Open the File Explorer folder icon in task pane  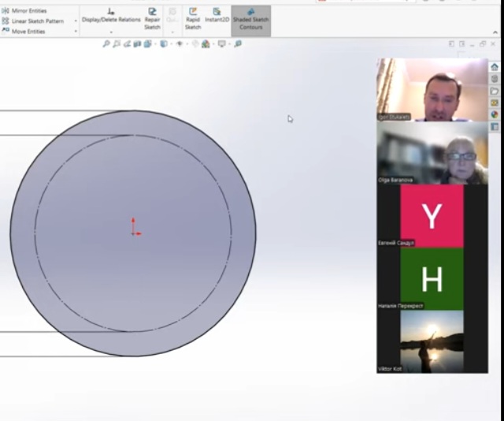tap(494, 91)
